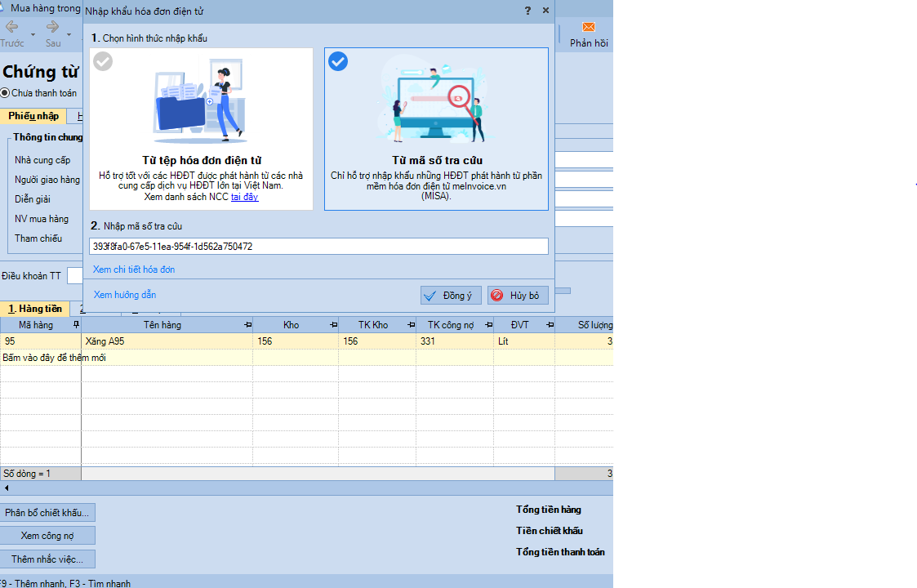917x588 pixels.
Task: Click the Sau forward arrow icon
Action: pos(53,27)
